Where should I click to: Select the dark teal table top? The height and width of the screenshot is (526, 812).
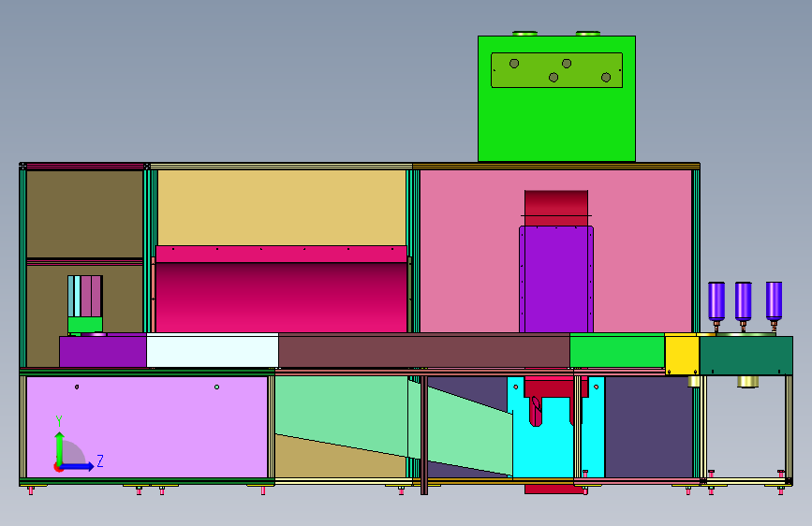(x=746, y=355)
